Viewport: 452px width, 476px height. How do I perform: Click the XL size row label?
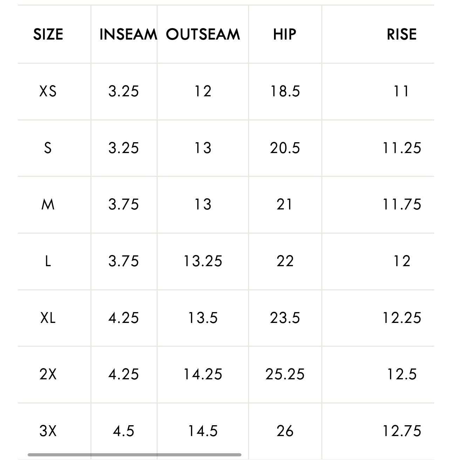(48, 318)
